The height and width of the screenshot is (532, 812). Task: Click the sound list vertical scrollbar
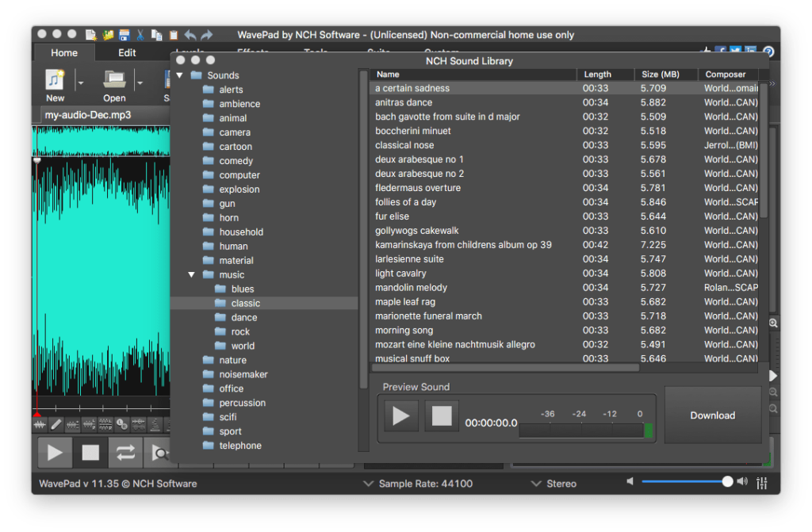pos(764,150)
